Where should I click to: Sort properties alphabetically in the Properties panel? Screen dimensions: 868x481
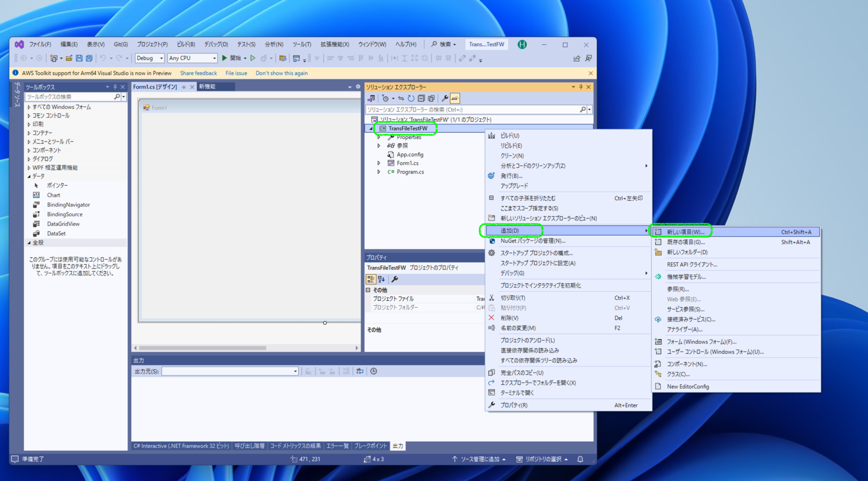[x=381, y=279]
